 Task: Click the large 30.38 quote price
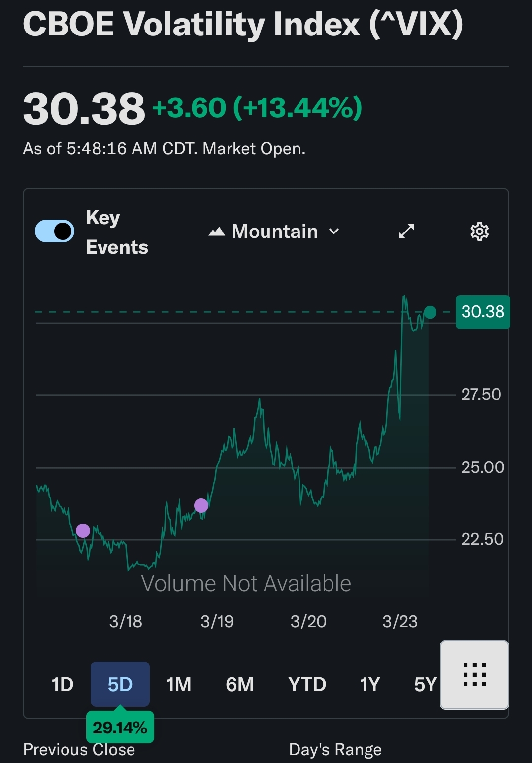point(84,108)
